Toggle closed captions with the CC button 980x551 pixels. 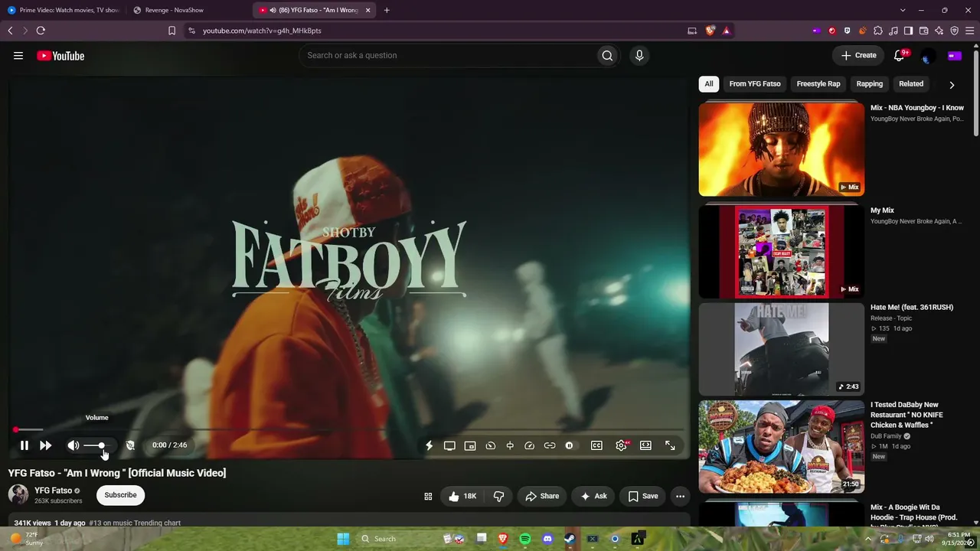[596, 445]
